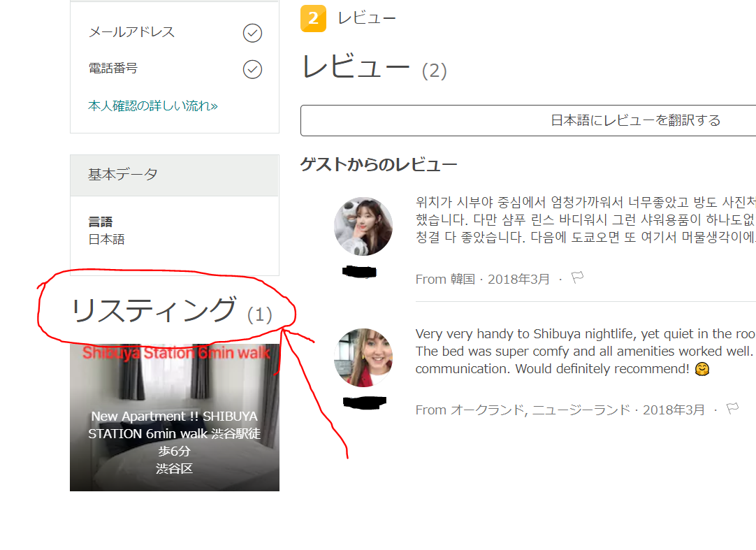The image size is (756, 550).
Task: Click the From 韓国 · 2018年3月 line
Action: click(x=482, y=279)
